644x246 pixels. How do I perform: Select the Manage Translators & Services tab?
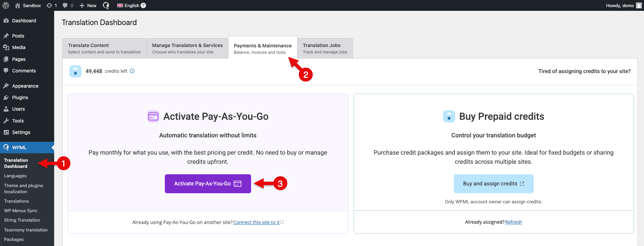[187, 48]
